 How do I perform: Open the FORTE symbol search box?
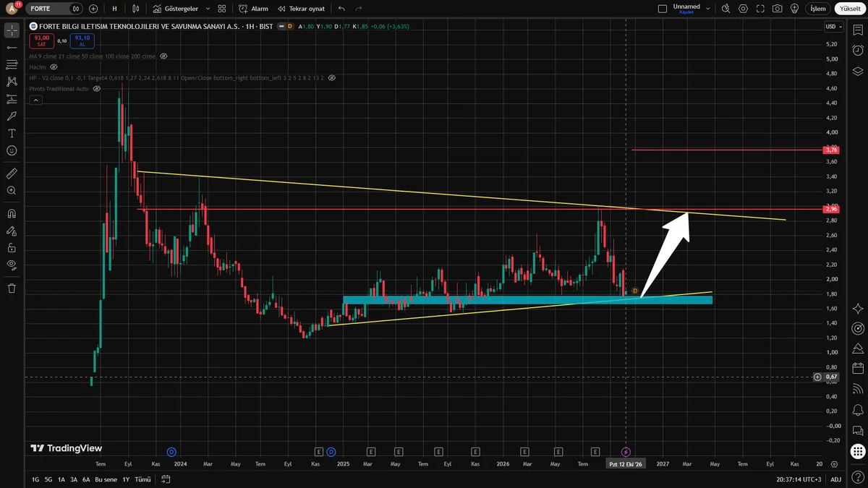[x=56, y=9]
